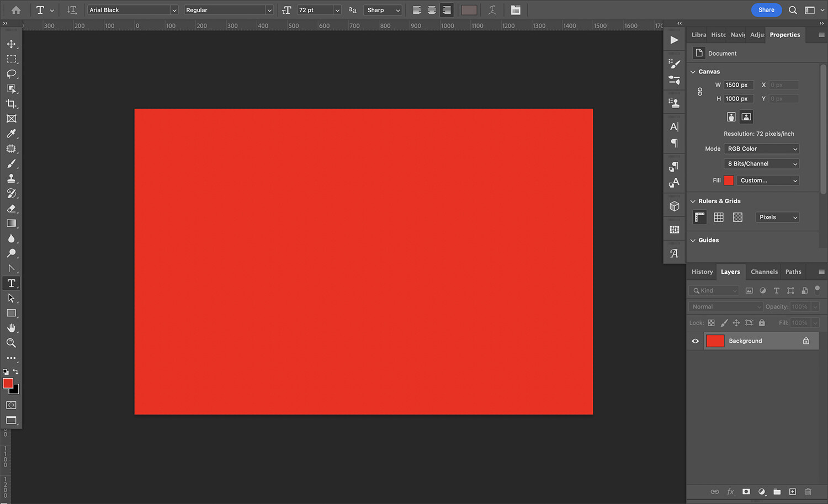This screenshot has width=828, height=504.
Task: Activate the Zoom tool in toolbar
Action: click(11, 343)
